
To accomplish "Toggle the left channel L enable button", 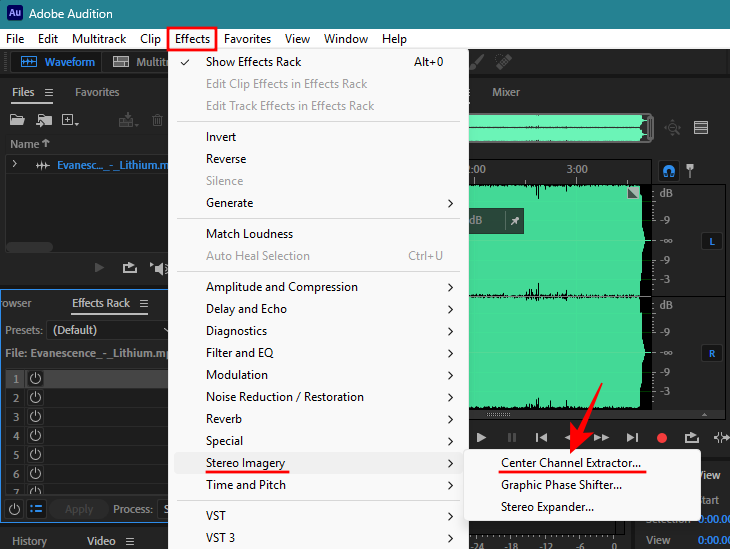I will tap(712, 241).
